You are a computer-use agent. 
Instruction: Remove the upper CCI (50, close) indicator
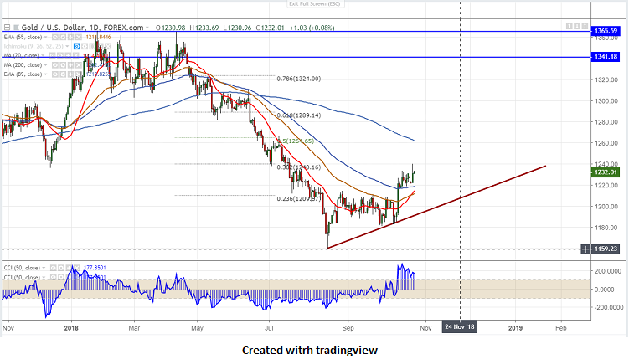coord(77,268)
